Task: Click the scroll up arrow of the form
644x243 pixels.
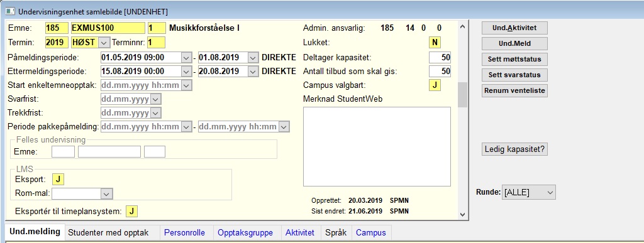Action: pyautogui.click(x=462, y=26)
